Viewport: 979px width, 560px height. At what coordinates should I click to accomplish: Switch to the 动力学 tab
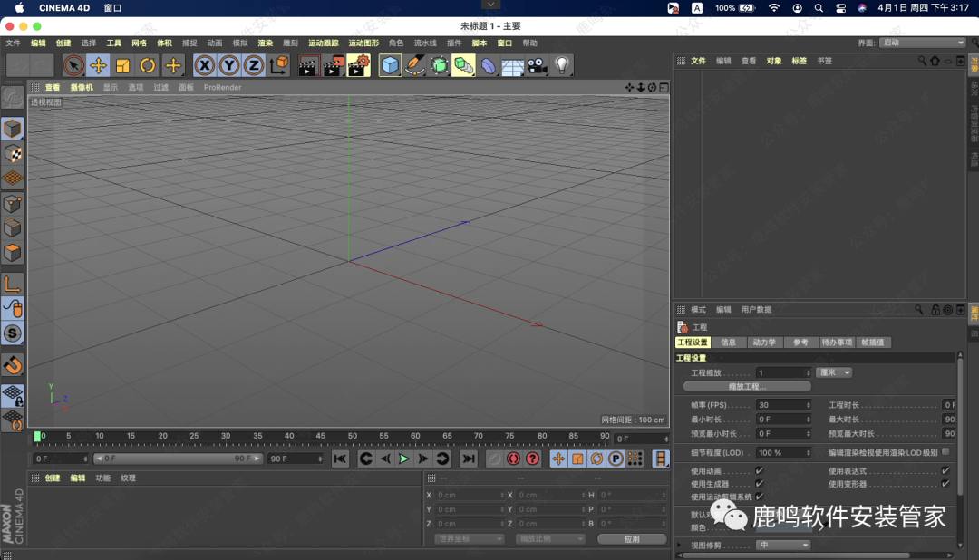click(x=763, y=343)
